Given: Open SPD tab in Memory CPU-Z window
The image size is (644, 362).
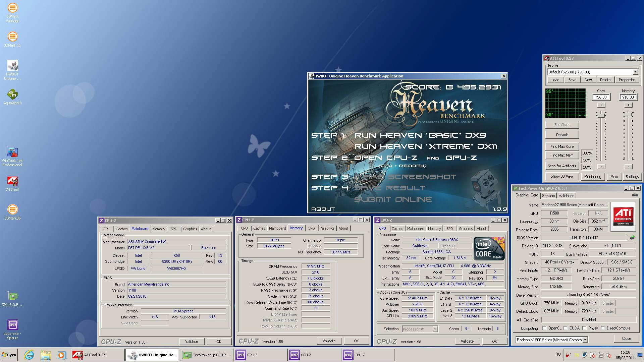Looking at the screenshot, I should [311, 228].
